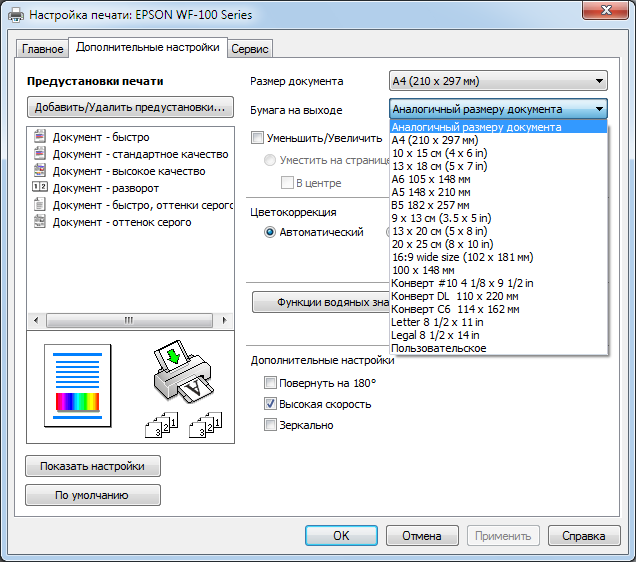Select preset 'Документ - оттенок серого'
The width and height of the screenshot is (636, 562).
click(x=122, y=222)
